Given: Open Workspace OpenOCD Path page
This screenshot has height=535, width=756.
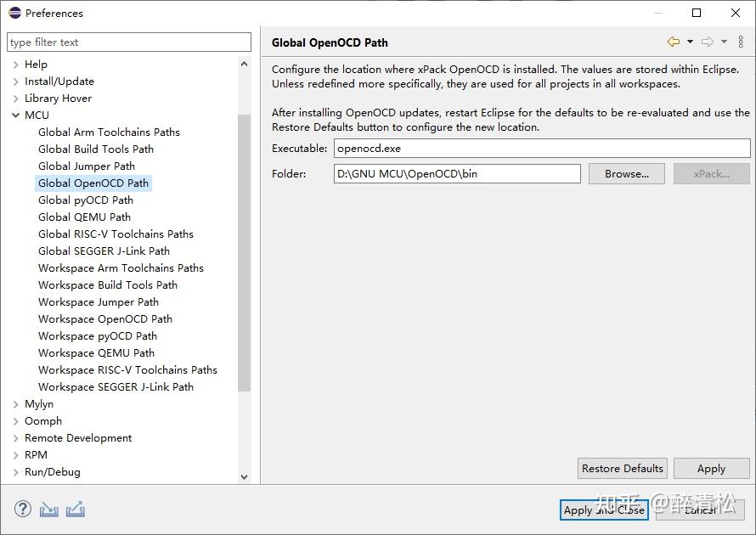Looking at the screenshot, I should 105,319.
